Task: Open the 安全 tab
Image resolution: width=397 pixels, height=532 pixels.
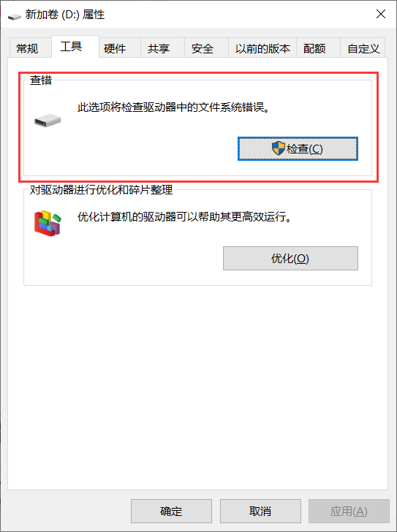Action: click(203, 48)
